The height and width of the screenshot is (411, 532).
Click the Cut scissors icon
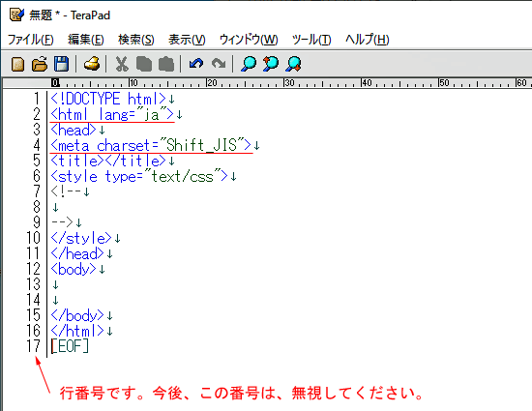pyautogui.click(x=122, y=64)
